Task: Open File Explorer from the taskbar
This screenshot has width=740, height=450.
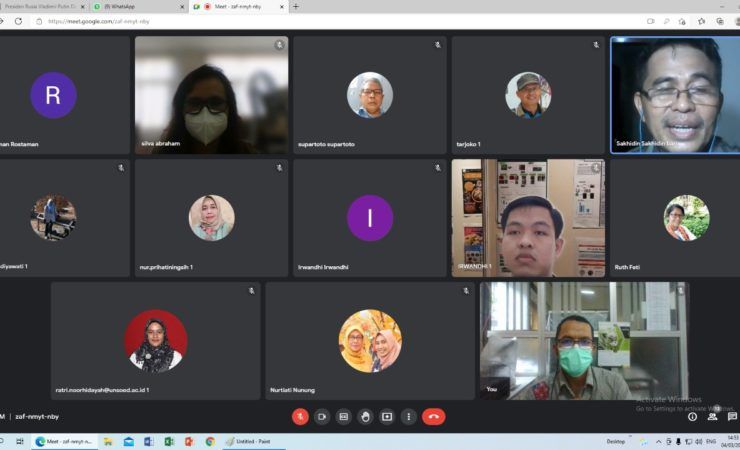Action: (x=108, y=442)
